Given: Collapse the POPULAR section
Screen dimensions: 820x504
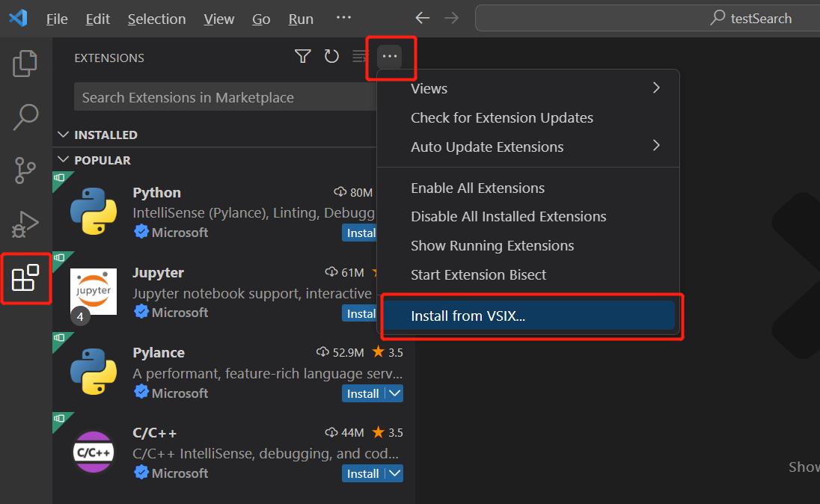Looking at the screenshot, I should [64, 159].
